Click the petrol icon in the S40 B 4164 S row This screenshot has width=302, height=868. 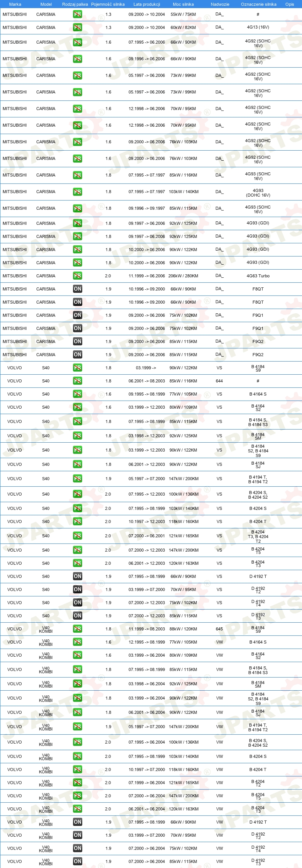(x=77, y=394)
